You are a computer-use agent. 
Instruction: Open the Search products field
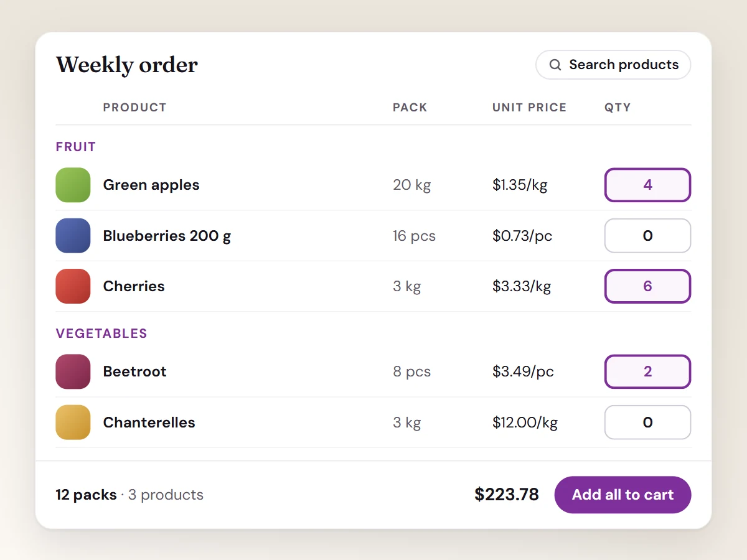coord(613,65)
